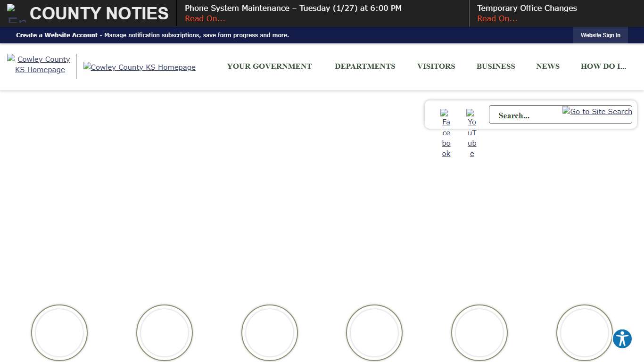The image size is (644, 362).
Task: Click Read On for Temporary Office Changes
Action: pos(496,18)
